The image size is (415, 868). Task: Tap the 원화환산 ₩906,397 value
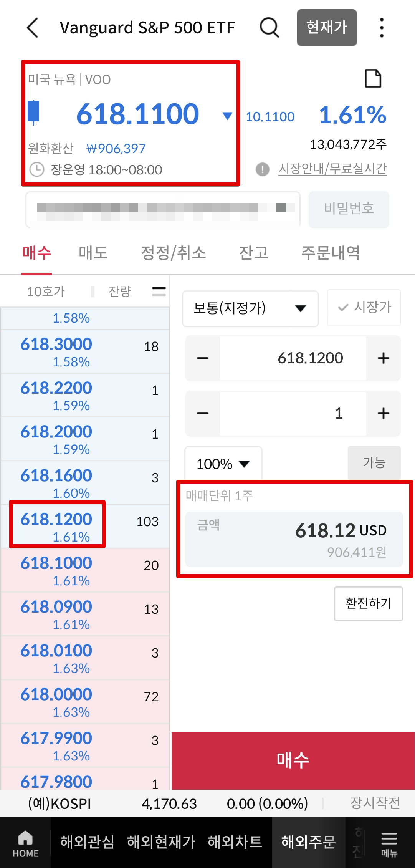pos(116,149)
